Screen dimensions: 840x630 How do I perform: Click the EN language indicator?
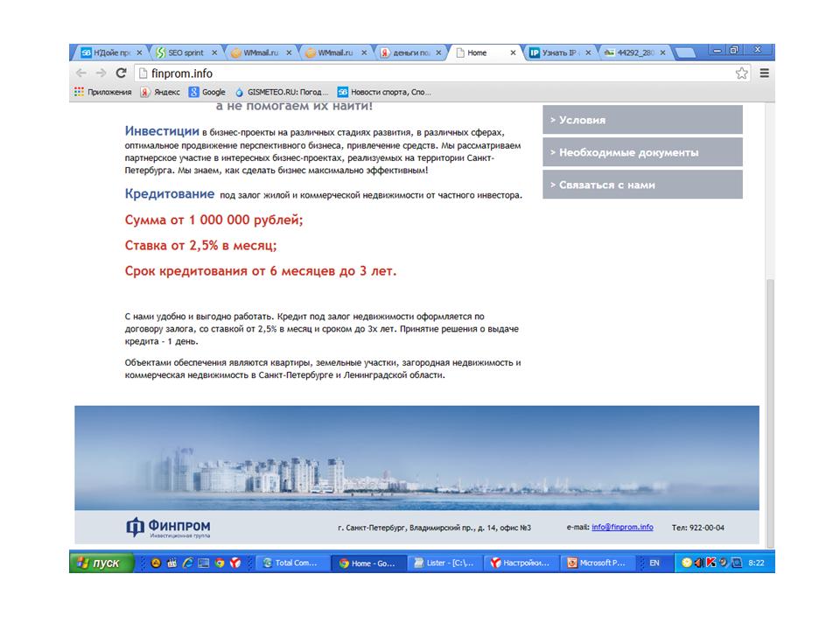[654, 563]
